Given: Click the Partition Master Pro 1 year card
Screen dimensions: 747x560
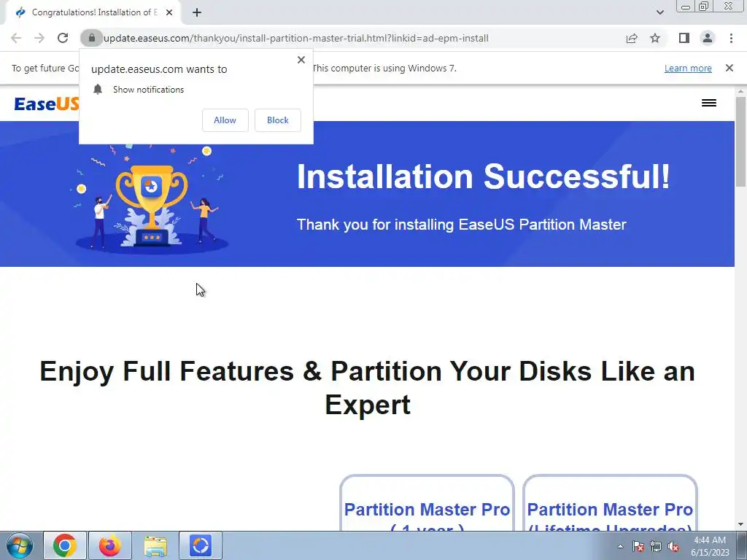Looking at the screenshot, I should pos(427,502).
